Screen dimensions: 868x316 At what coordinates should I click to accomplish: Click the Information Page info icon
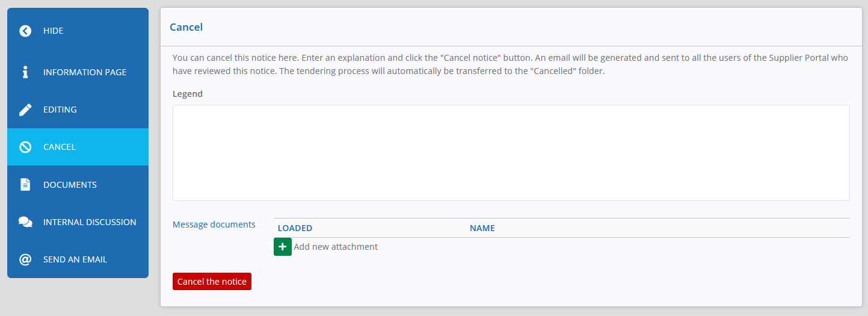coord(25,72)
